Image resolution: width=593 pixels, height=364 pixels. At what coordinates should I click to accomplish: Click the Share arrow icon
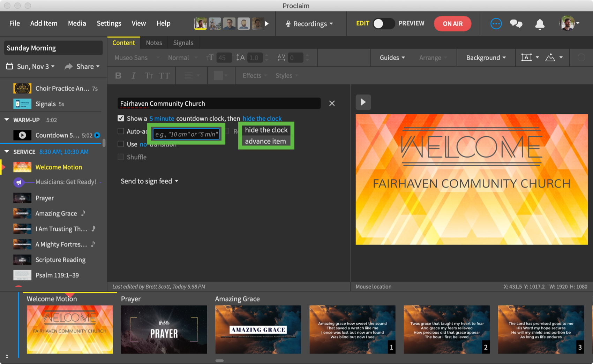coord(69,66)
